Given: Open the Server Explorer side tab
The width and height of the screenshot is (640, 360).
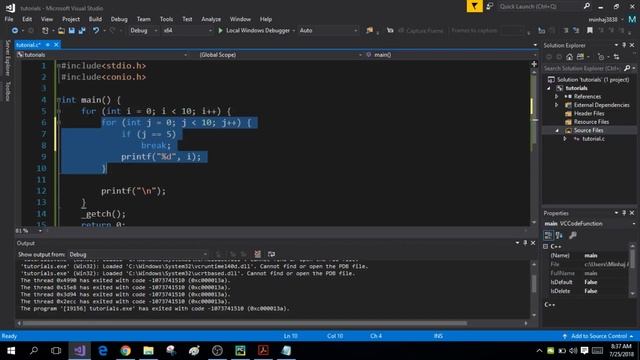Looking at the screenshot, I should point(7,58).
